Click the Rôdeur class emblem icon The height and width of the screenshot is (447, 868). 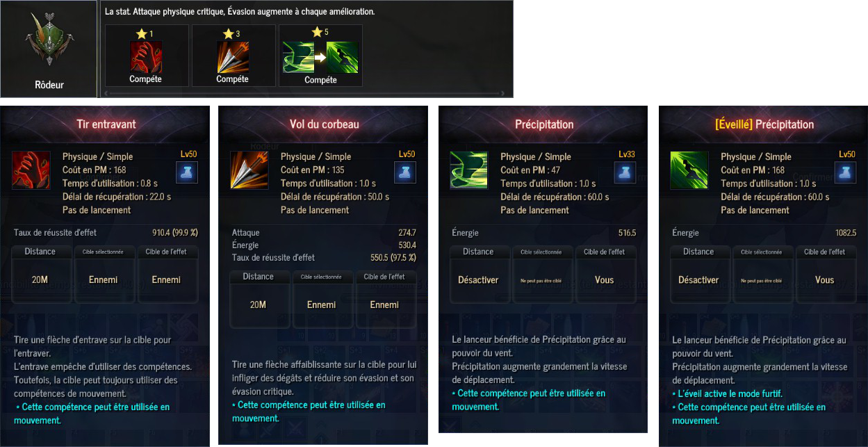point(49,41)
